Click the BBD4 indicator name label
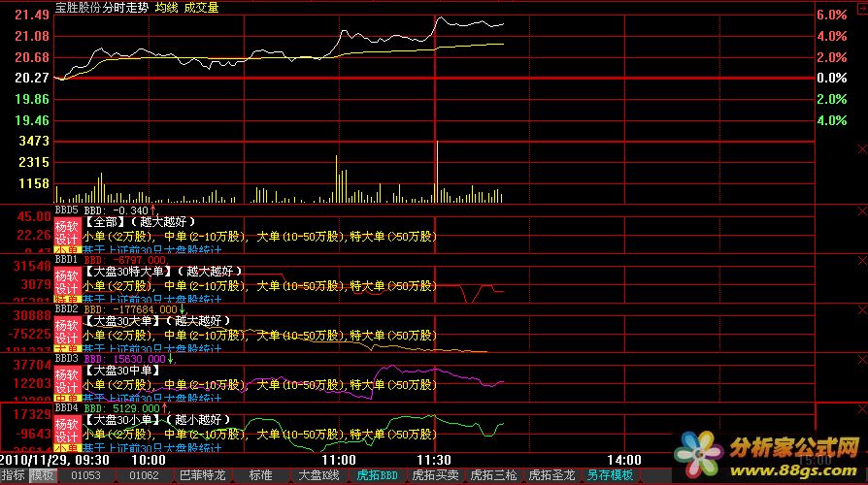This screenshot has width=868, height=485. click(x=66, y=408)
